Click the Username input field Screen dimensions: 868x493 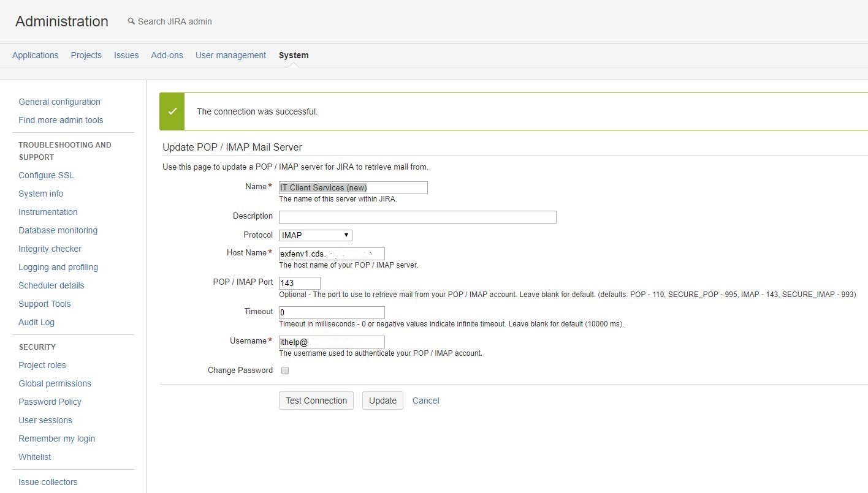coord(332,342)
